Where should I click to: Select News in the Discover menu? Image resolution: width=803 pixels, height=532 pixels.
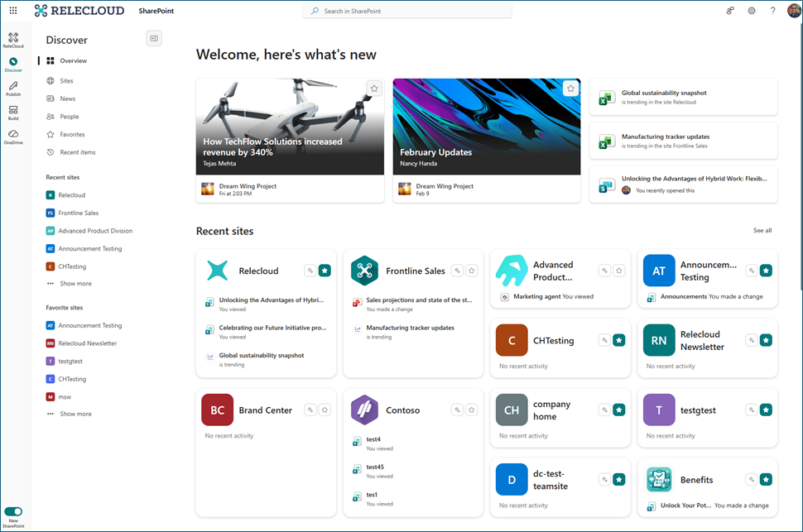[67, 98]
